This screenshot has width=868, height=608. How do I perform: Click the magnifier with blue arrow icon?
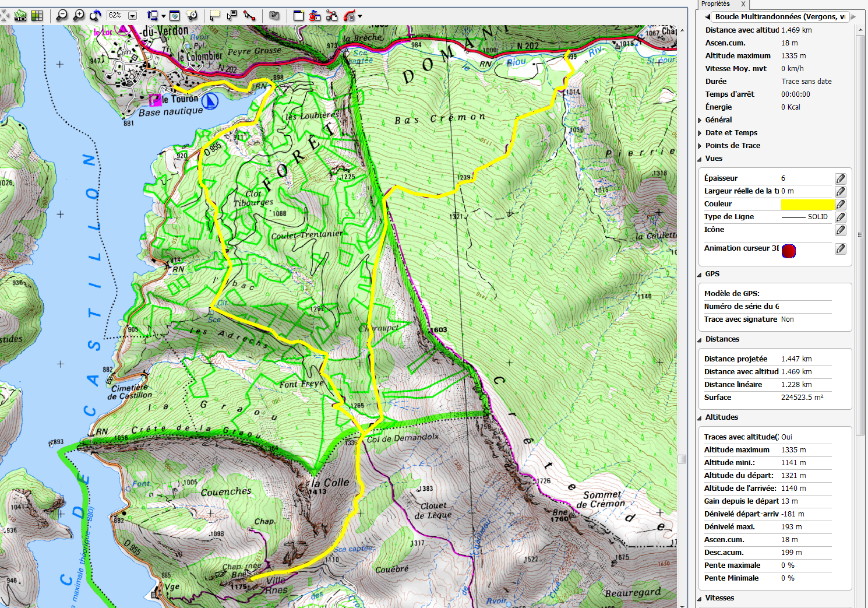96,16
